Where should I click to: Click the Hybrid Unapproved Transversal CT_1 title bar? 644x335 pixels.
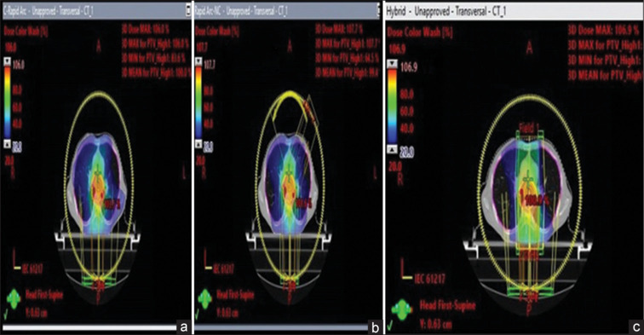point(514,11)
